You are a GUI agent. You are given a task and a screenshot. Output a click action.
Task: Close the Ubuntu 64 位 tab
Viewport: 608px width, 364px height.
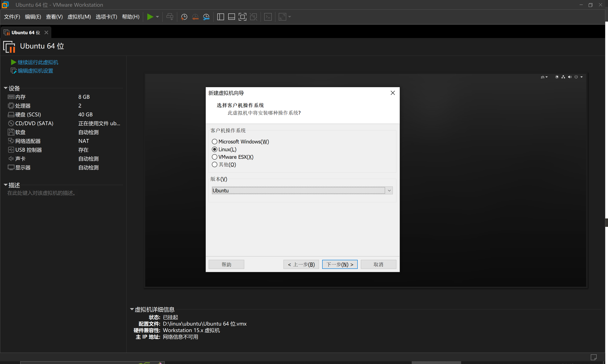46,33
